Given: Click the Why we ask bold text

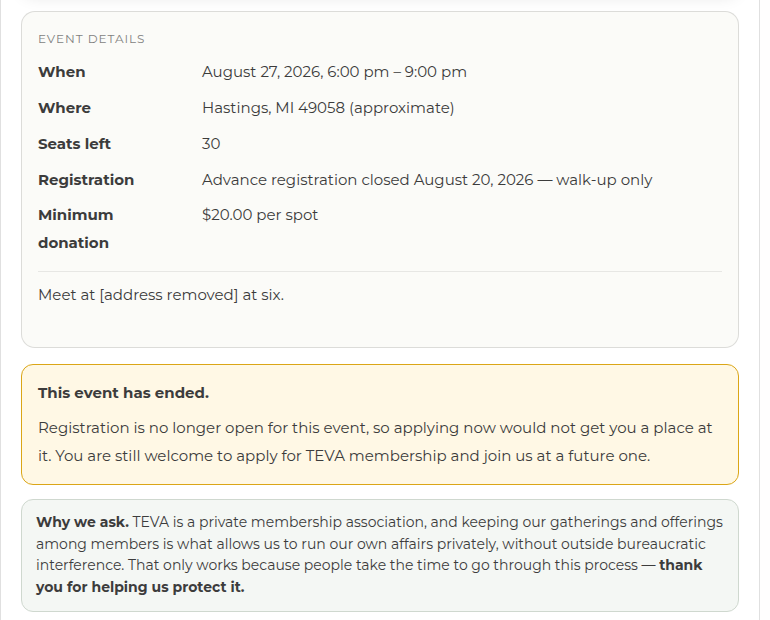Looking at the screenshot, I should (82, 522).
